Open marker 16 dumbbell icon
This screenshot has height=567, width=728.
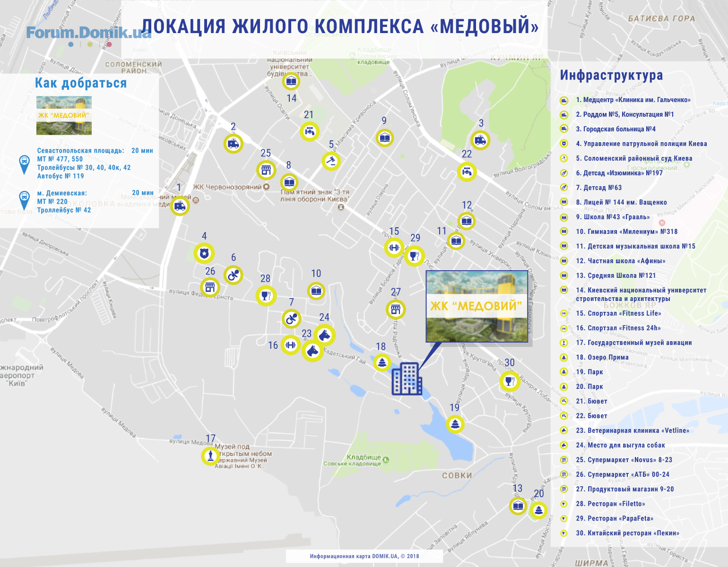coord(291,345)
